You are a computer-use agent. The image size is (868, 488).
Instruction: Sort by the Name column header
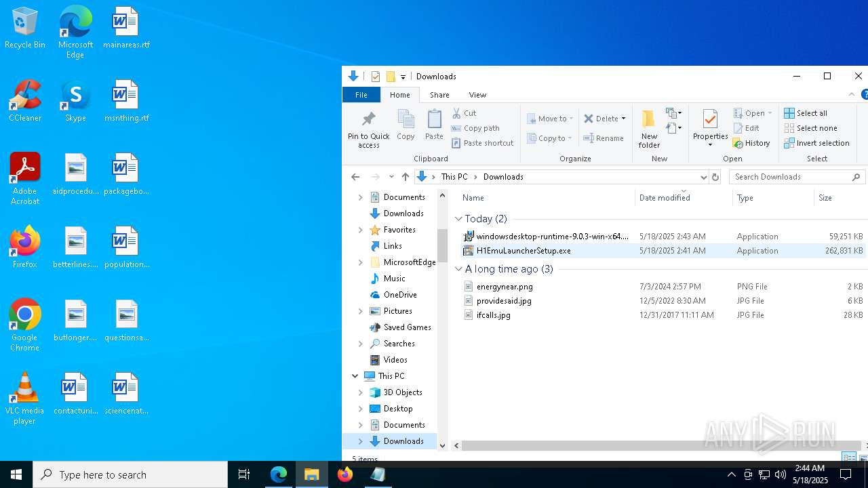473,198
